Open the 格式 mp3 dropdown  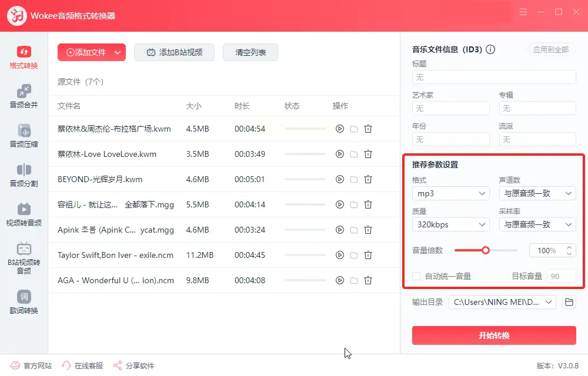[x=451, y=193]
